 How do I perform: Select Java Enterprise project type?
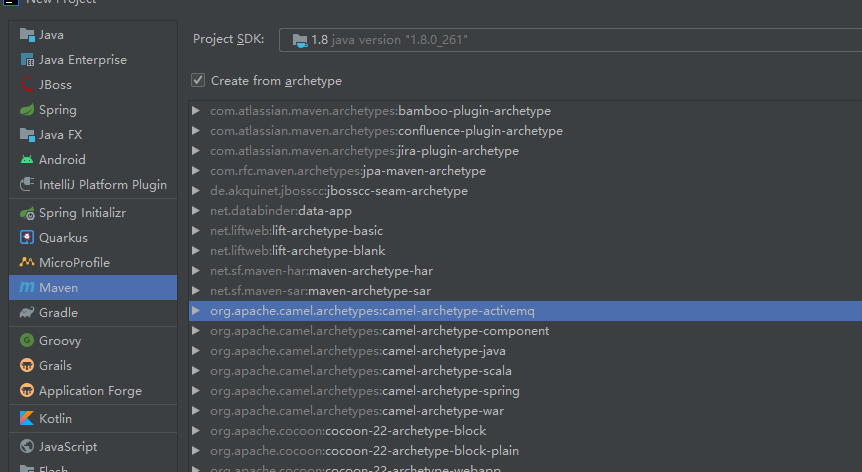coord(93,59)
